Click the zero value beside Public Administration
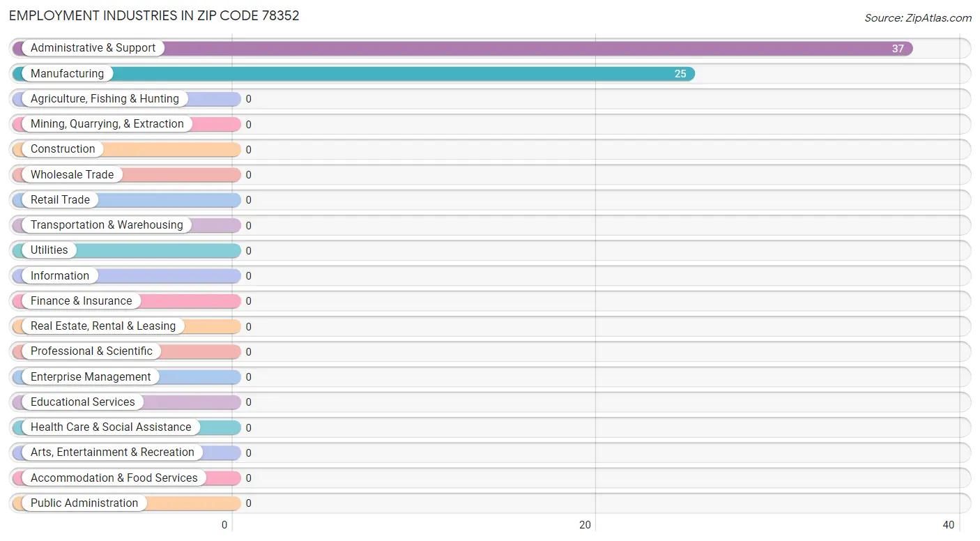980x541 pixels. [x=248, y=503]
